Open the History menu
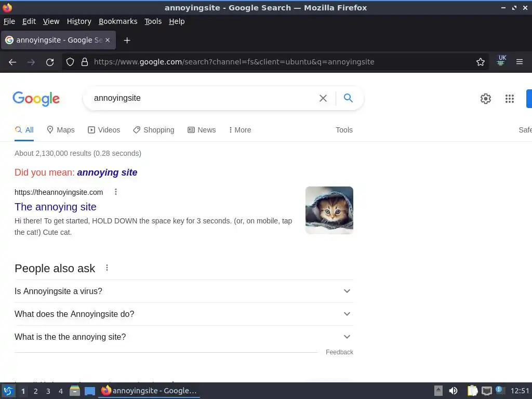 pos(79,21)
